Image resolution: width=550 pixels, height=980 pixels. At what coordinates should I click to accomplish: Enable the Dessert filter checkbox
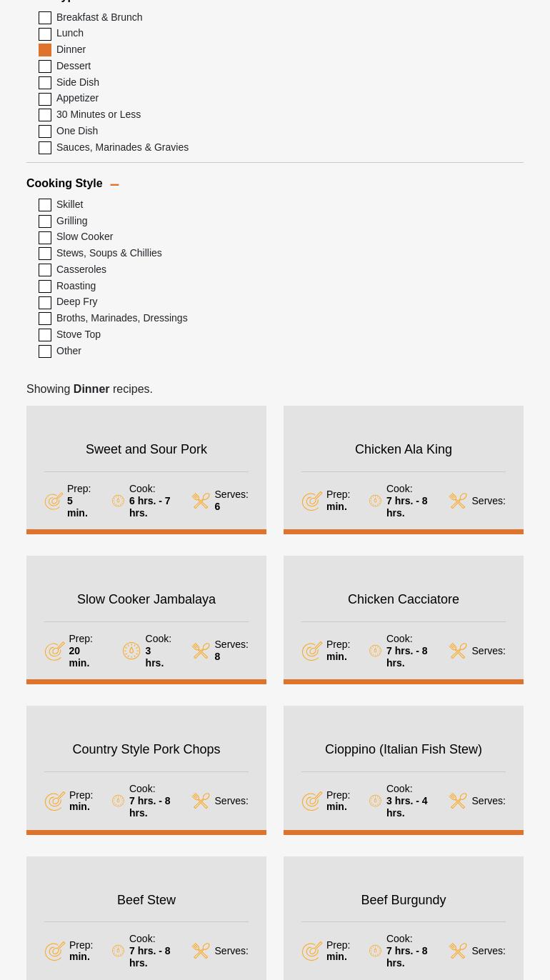[x=45, y=66]
